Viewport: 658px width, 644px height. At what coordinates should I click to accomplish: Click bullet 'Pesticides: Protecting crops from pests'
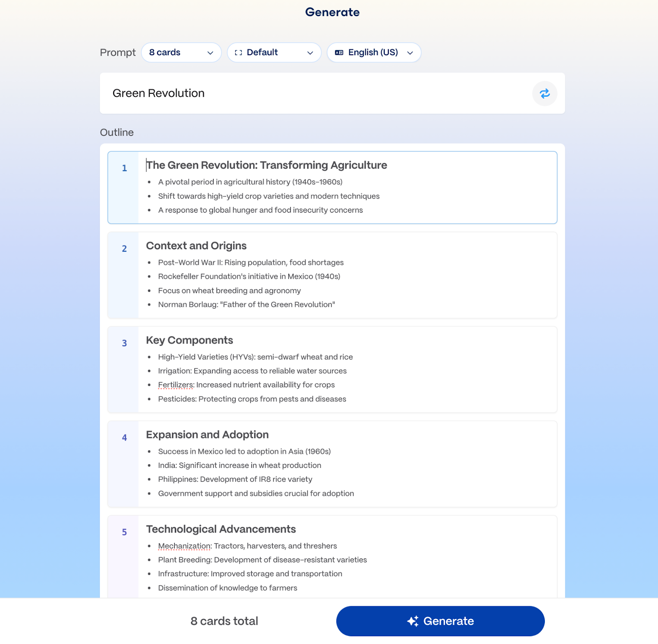coord(252,399)
